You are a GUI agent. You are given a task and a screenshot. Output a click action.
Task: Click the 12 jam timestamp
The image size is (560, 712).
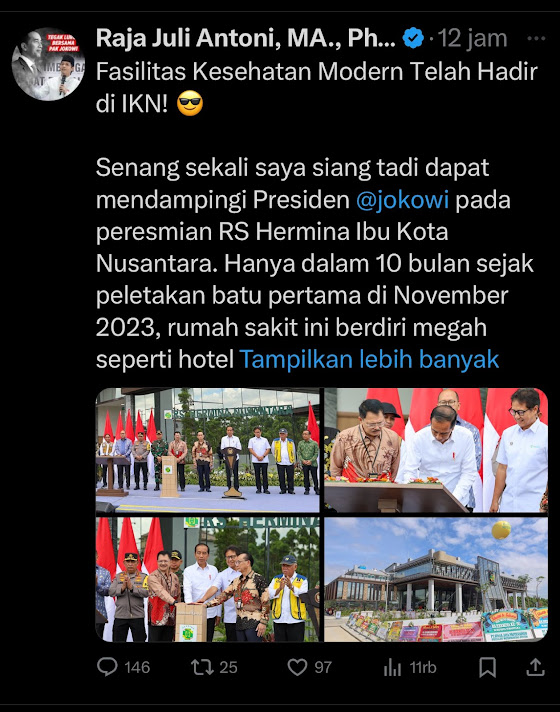coord(472,39)
